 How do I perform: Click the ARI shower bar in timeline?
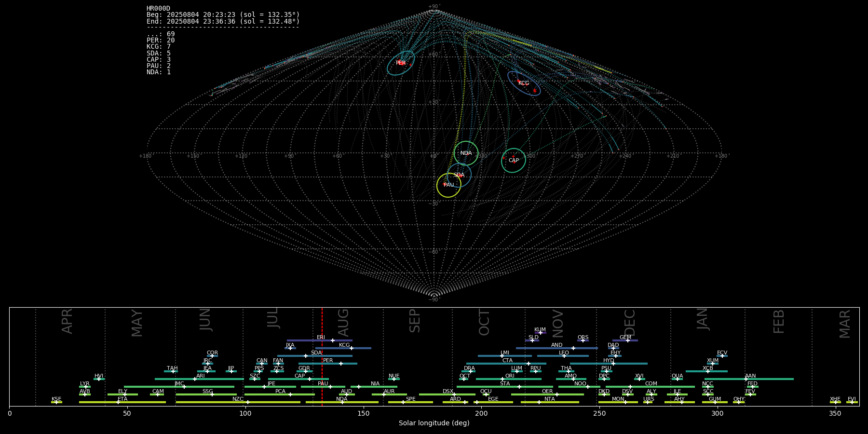[199, 379]
